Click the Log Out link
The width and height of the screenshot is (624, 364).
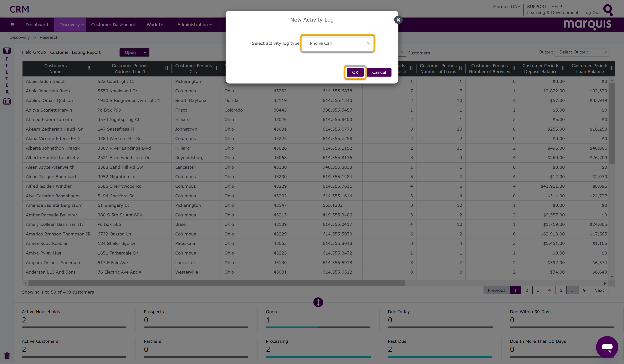(x=591, y=12)
